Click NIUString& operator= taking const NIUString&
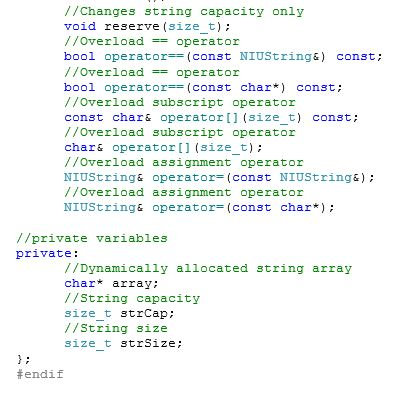This screenshot has width=412, height=395. pyautogui.click(x=219, y=177)
